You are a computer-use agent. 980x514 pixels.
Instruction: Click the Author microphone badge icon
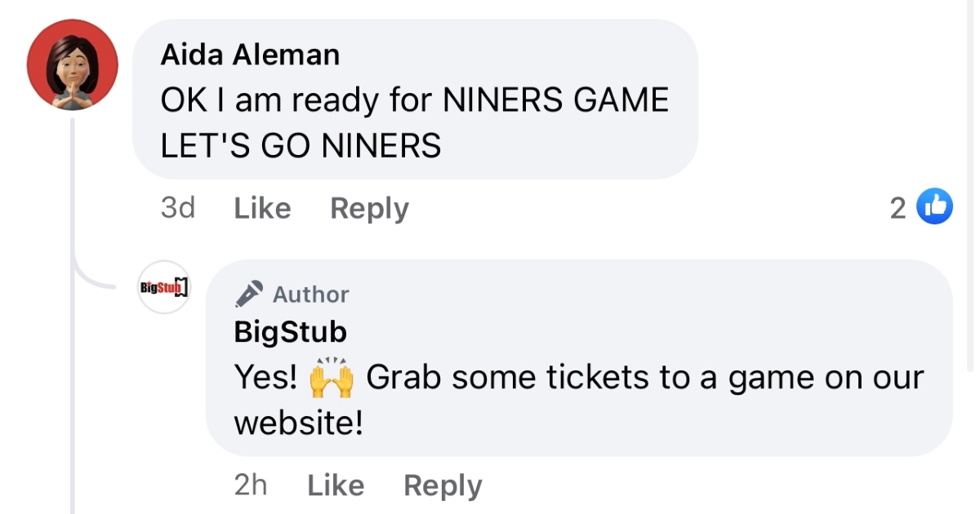tap(249, 294)
